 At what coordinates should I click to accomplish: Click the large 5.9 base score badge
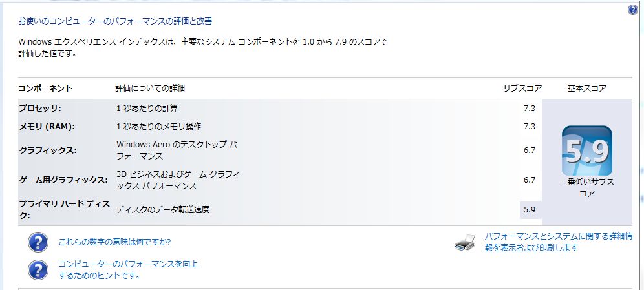pyautogui.click(x=586, y=151)
